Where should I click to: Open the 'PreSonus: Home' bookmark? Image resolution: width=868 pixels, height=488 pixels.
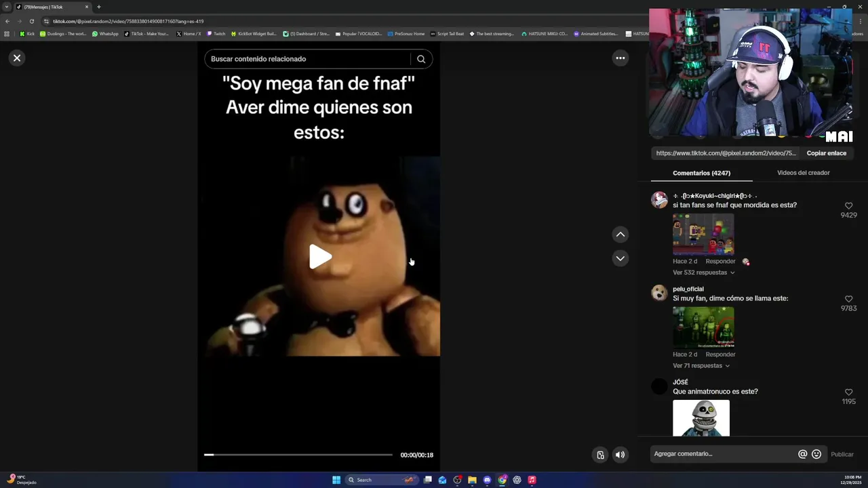coord(406,34)
